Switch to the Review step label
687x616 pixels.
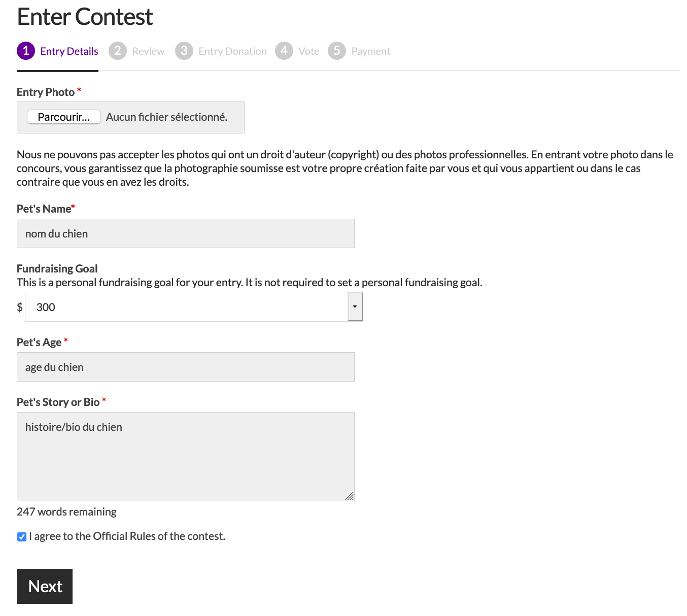coord(148,51)
